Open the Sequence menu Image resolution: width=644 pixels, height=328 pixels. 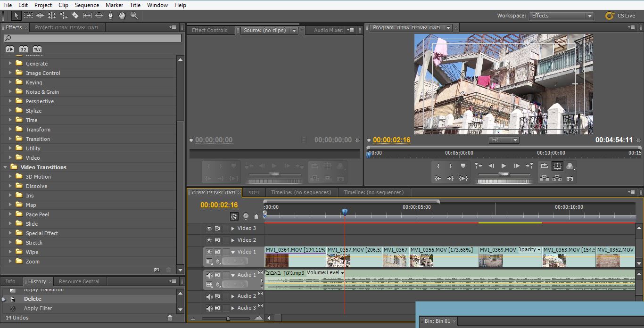[87, 5]
